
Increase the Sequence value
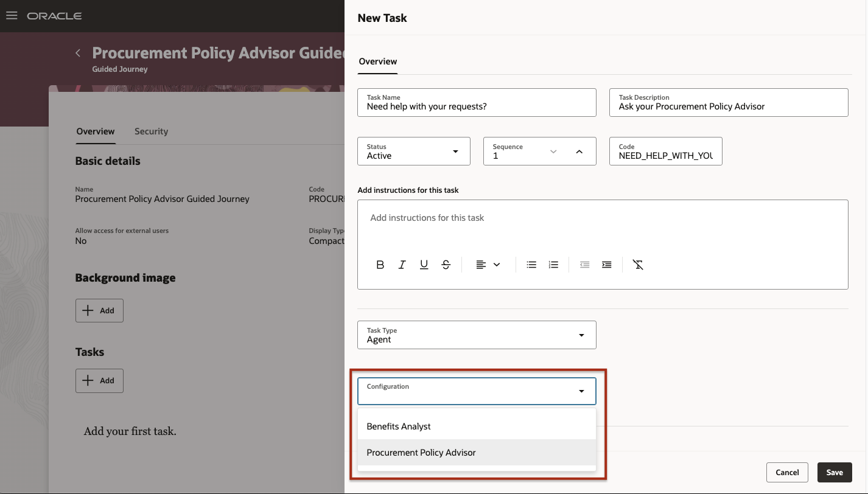coord(579,151)
